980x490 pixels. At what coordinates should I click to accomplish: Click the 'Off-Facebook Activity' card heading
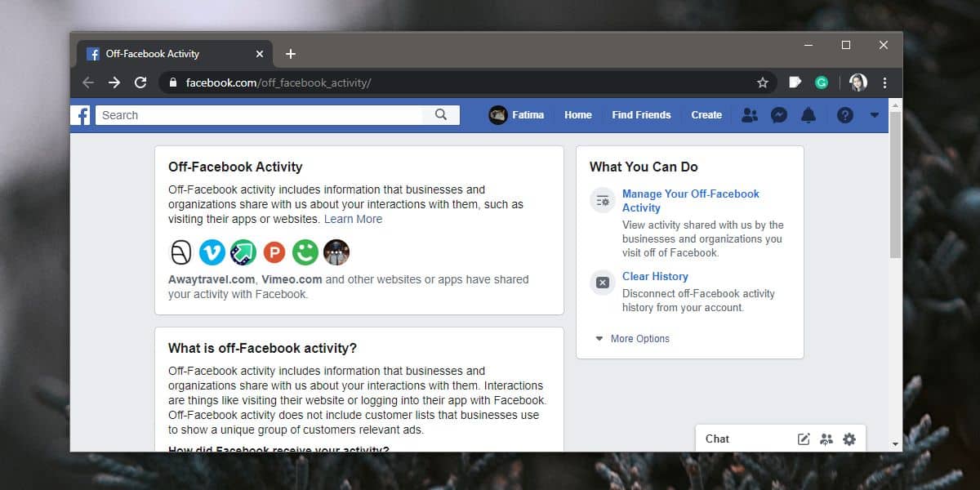point(235,167)
